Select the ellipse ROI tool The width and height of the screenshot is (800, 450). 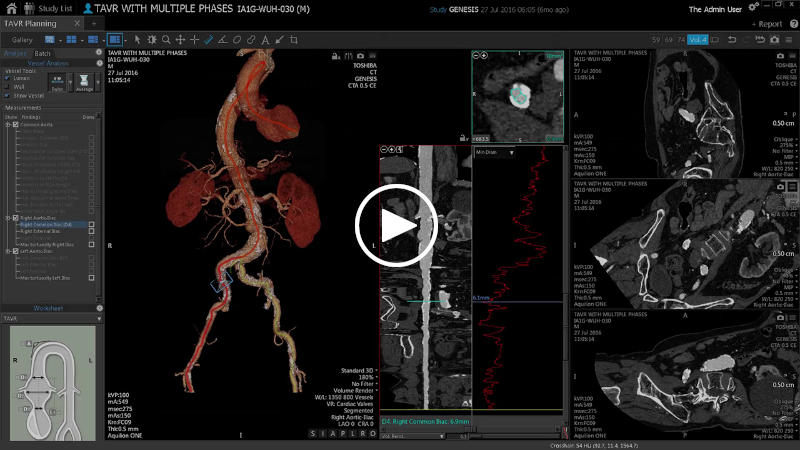237,40
